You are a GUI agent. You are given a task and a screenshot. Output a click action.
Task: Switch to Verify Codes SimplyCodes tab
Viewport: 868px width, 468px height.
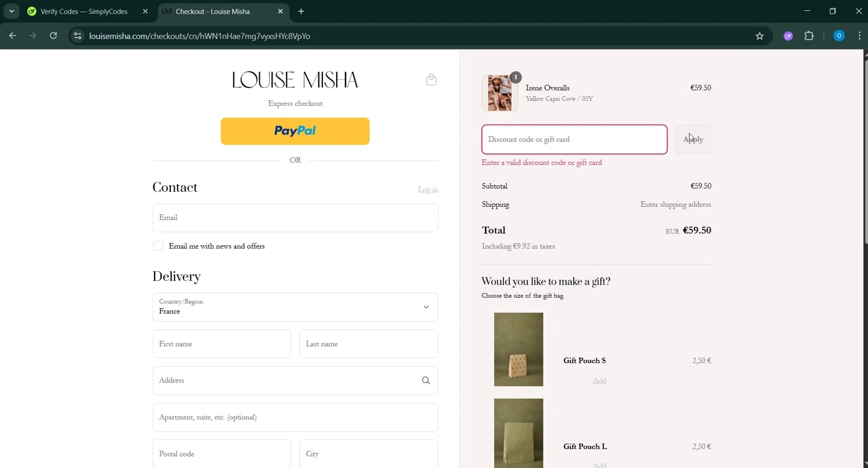pyautogui.click(x=84, y=12)
